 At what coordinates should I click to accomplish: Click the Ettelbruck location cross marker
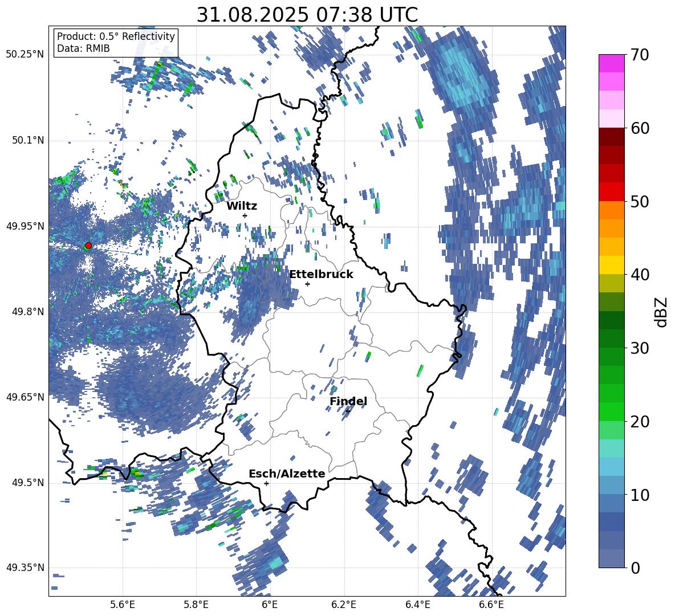click(307, 284)
